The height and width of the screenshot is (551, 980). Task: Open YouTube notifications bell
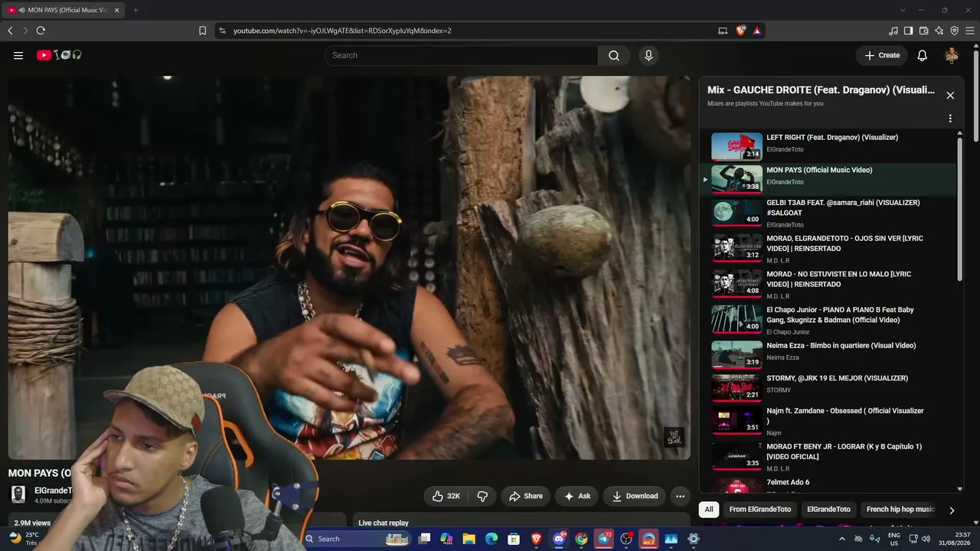[923, 55]
